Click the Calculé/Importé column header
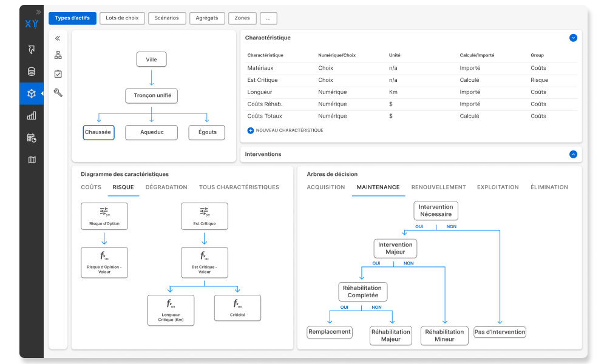The height and width of the screenshot is (364, 607). tap(477, 55)
